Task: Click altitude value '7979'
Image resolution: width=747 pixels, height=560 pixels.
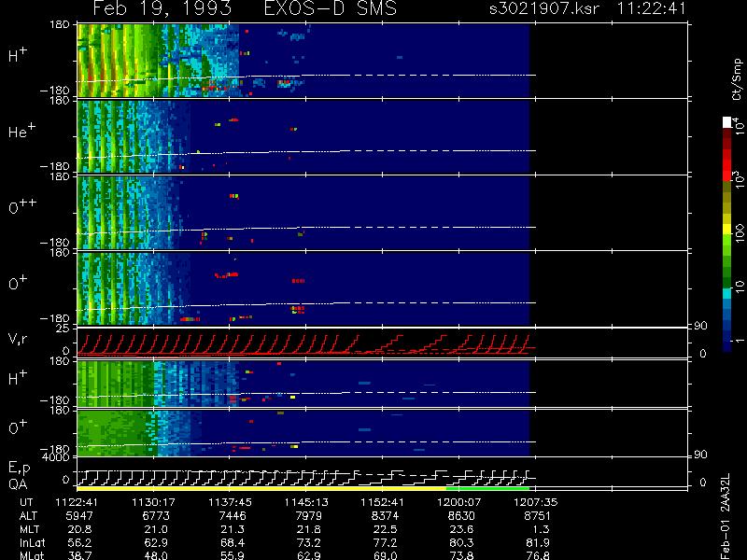Action: click(309, 516)
